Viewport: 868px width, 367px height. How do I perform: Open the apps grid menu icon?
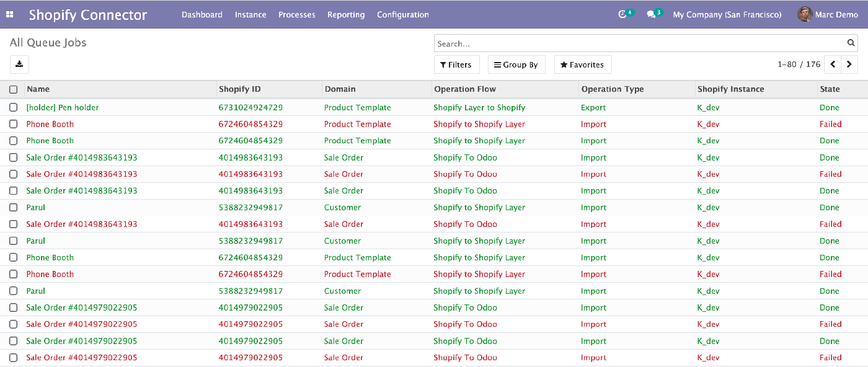click(x=10, y=14)
